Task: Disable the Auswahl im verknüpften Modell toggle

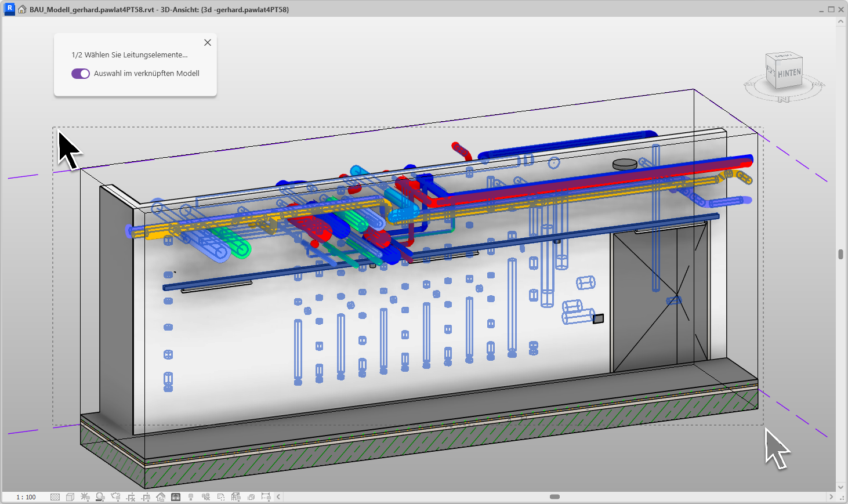Action: (x=80, y=74)
